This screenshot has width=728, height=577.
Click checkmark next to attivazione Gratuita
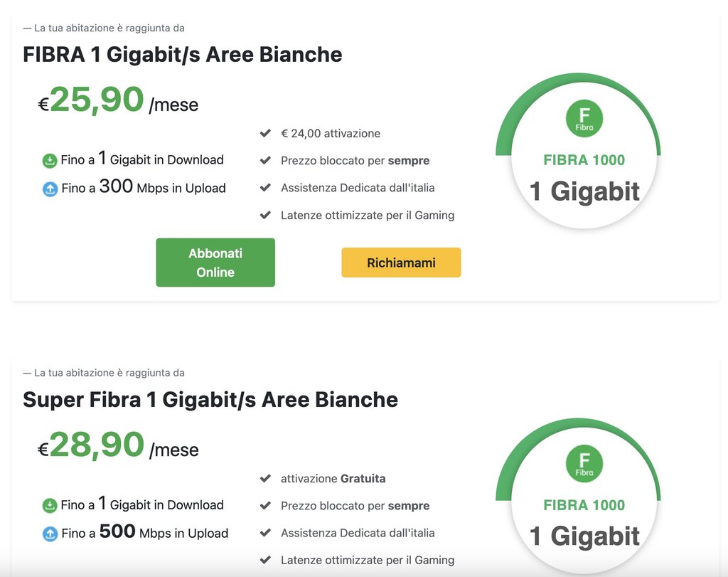coord(265,479)
